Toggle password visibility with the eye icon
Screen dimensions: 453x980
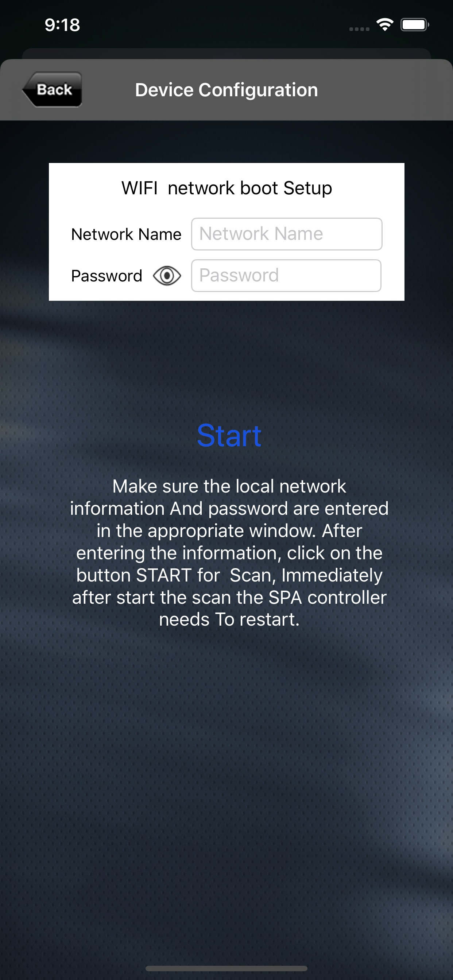167,275
